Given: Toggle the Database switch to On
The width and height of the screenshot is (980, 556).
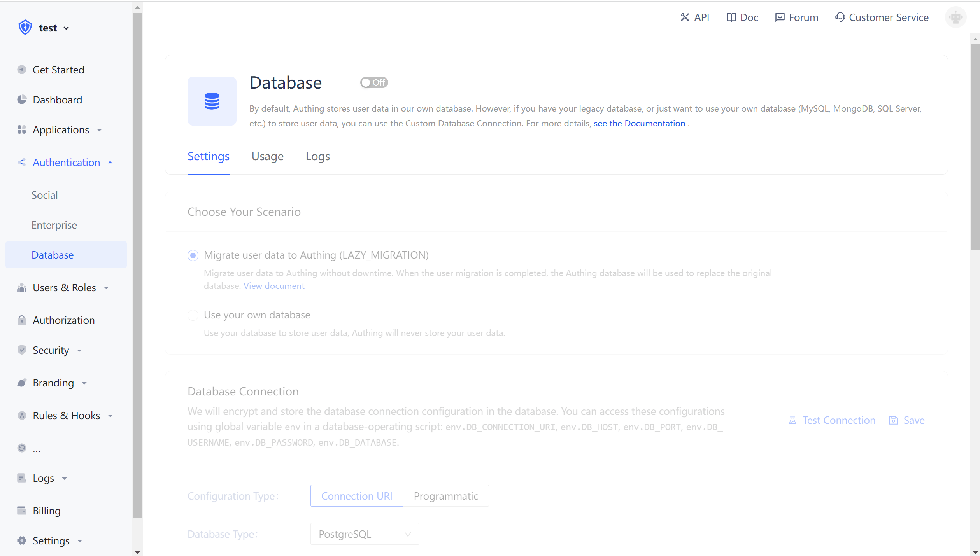Looking at the screenshot, I should [x=373, y=82].
